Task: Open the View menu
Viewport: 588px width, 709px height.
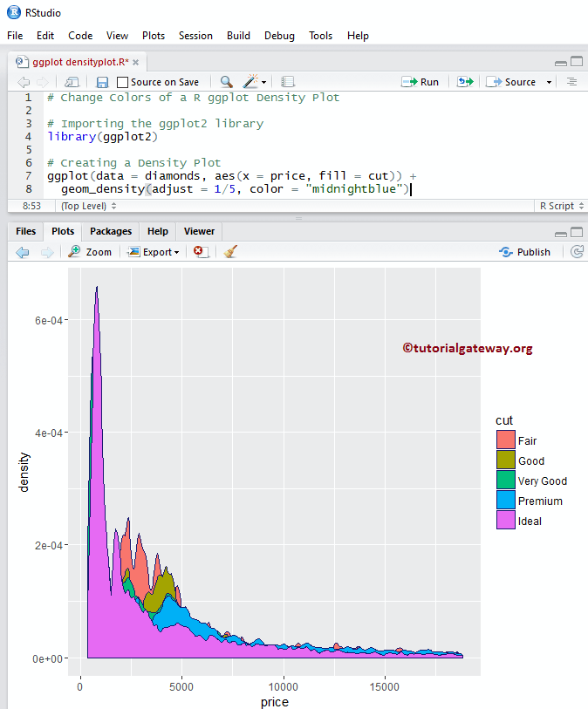Action: point(117,36)
